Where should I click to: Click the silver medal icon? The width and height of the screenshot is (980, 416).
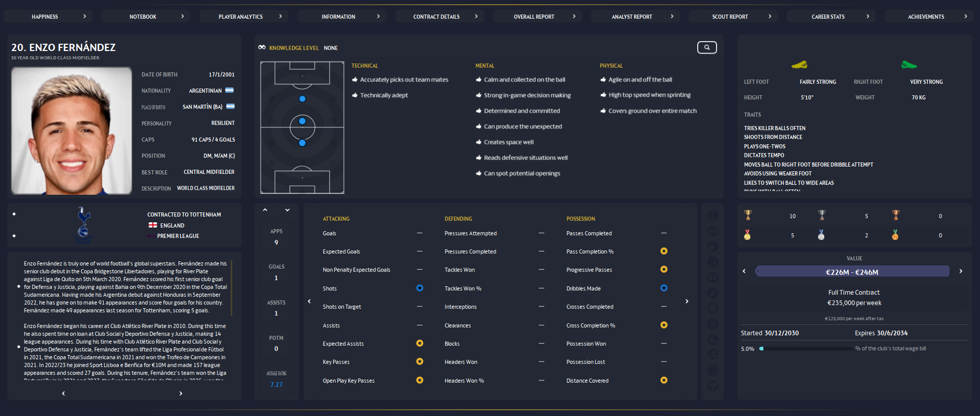pyautogui.click(x=821, y=235)
